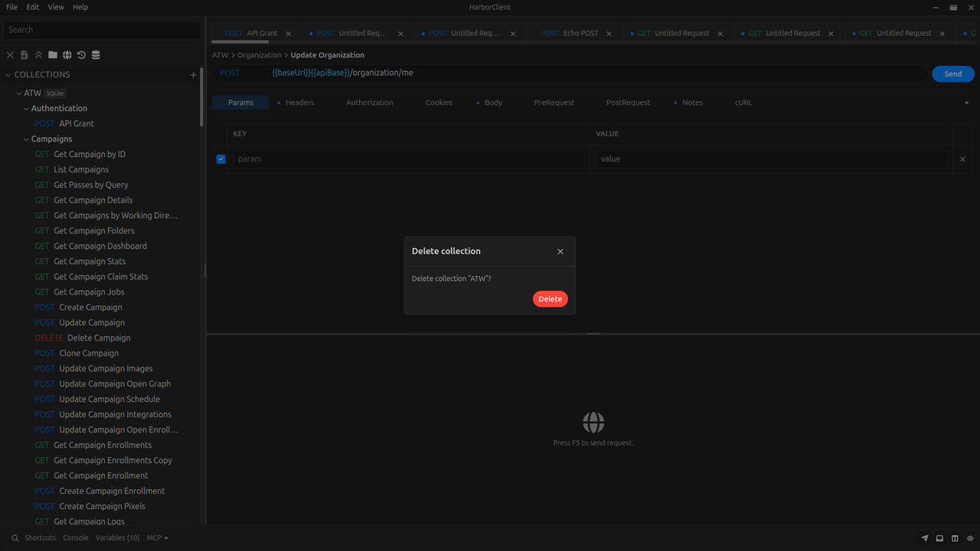Screen dimensions: 980x551
Task: Click the X icon in sidebar toolbar
Action: tap(10, 55)
